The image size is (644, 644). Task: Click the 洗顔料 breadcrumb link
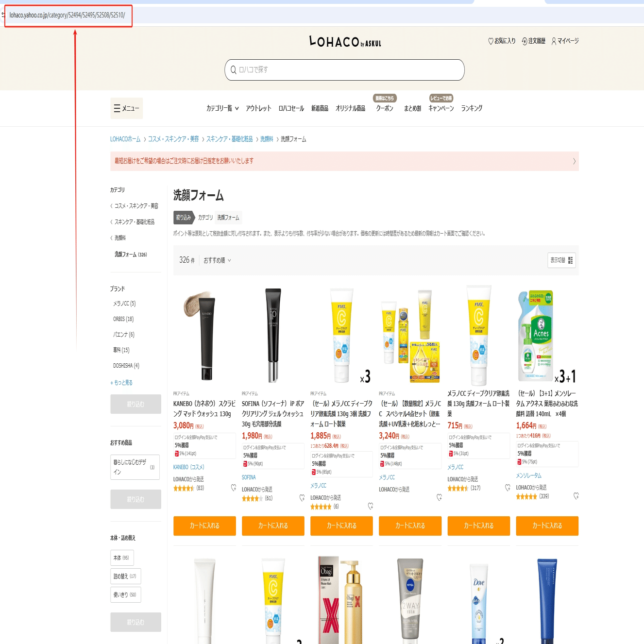point(267,139)
